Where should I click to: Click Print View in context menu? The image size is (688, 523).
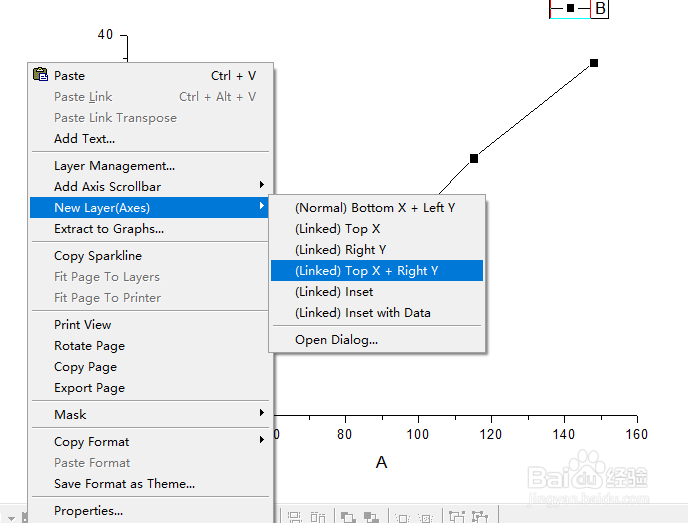click(150, 325)
